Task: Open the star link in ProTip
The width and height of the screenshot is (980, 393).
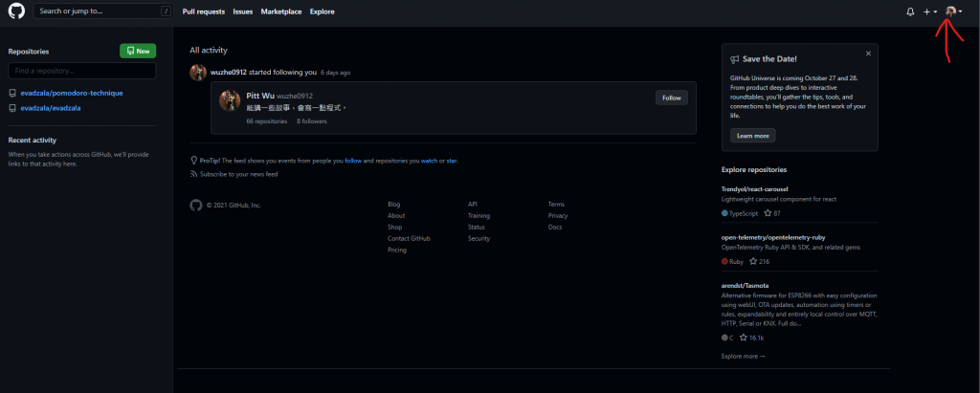Action: click(452, 161)
